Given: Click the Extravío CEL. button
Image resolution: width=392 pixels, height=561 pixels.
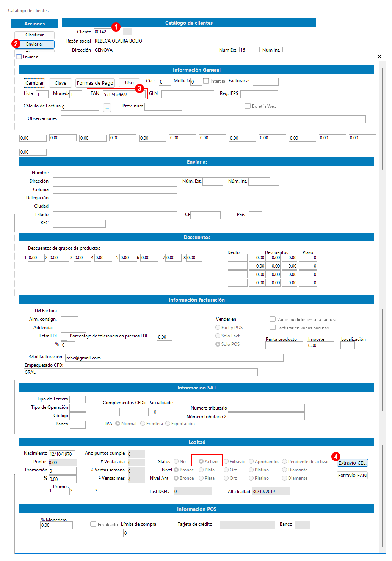Looking at the screenshot, I should pyautogui.click(x=353, y=463).
